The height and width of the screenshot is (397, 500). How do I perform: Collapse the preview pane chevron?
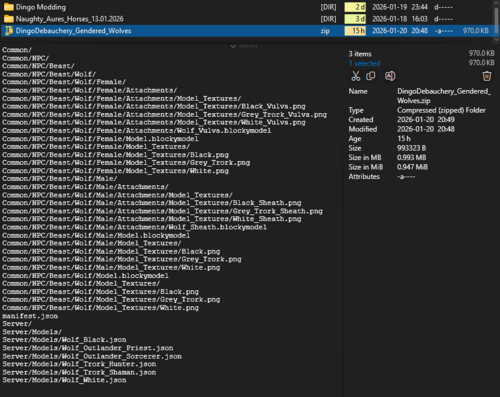click(233, 46)
